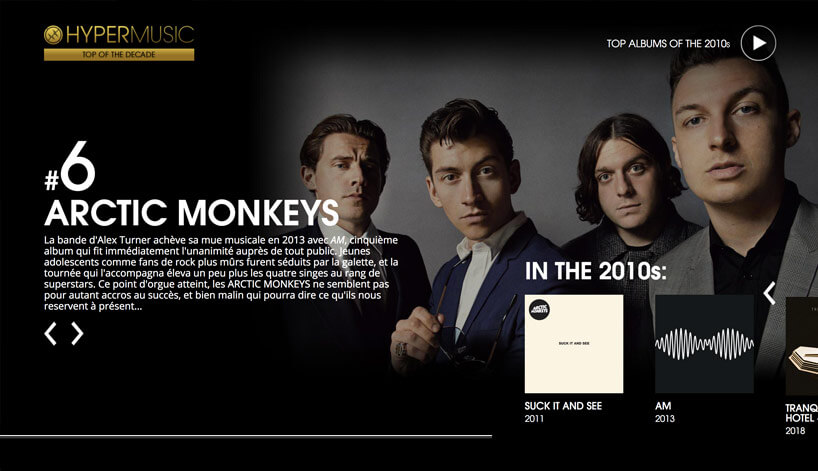Click the SUCK IT AND SEE title text

tap(563, 406)
